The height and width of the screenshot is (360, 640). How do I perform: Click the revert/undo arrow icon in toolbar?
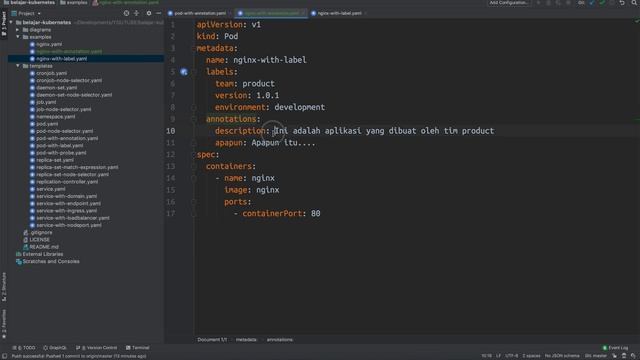(x=622, y=3)
